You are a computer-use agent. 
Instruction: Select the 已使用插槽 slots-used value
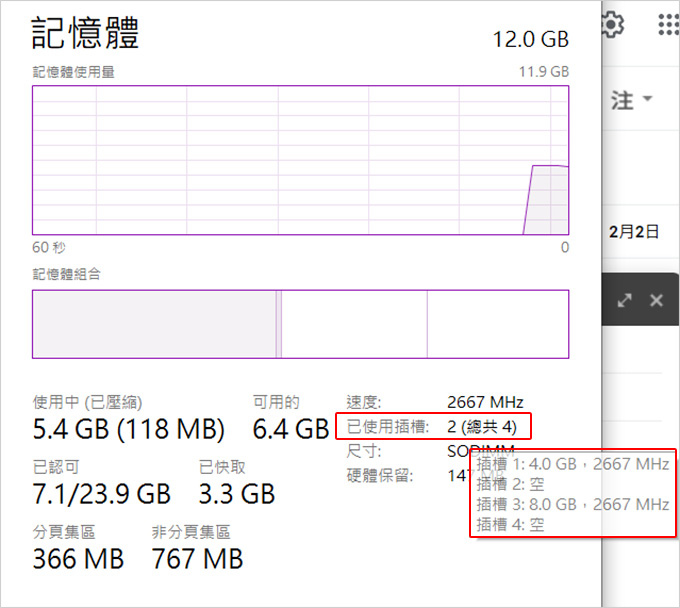click(482, 427)
